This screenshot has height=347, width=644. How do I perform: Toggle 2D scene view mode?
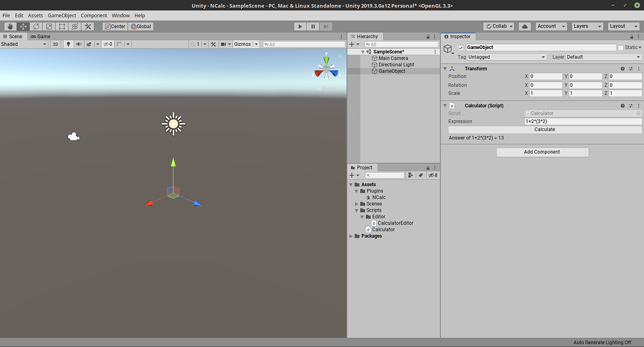pyautogui.click(x=55, y=44)
